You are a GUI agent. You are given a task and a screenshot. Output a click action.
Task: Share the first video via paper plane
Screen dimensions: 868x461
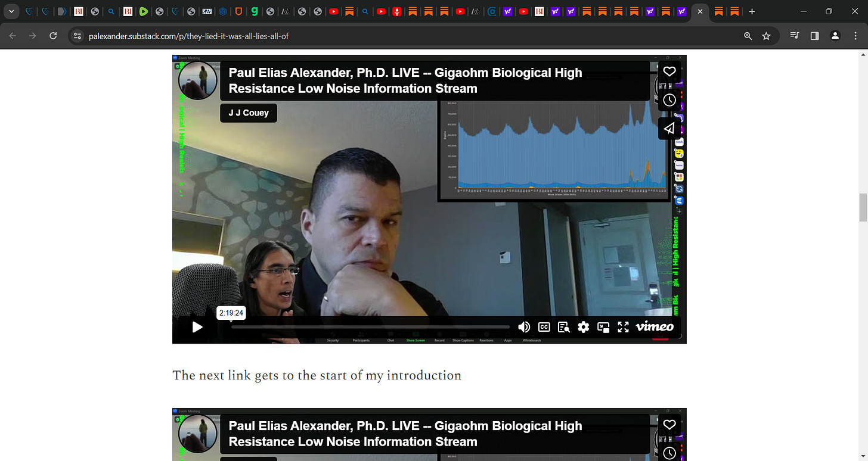coord(669,129)
